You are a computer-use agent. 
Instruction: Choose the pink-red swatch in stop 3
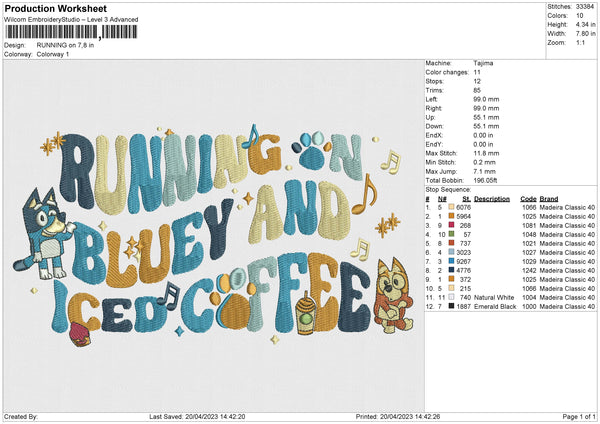coord(454,226)
